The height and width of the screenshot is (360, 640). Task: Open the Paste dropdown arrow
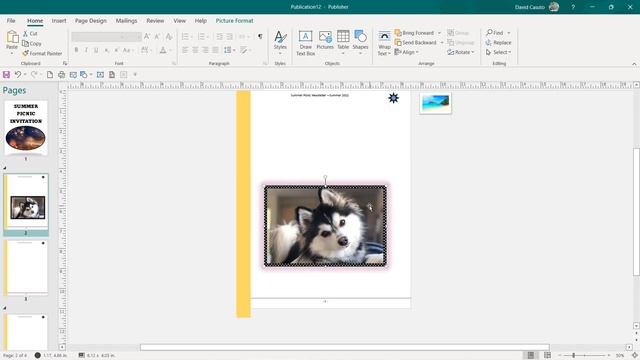click(12, 53)
